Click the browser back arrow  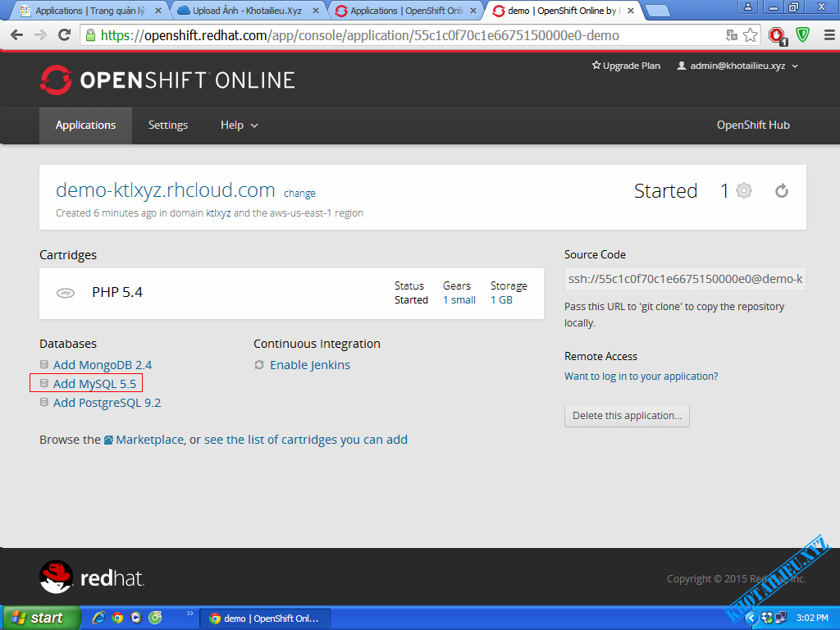click(x=16, y=35)
